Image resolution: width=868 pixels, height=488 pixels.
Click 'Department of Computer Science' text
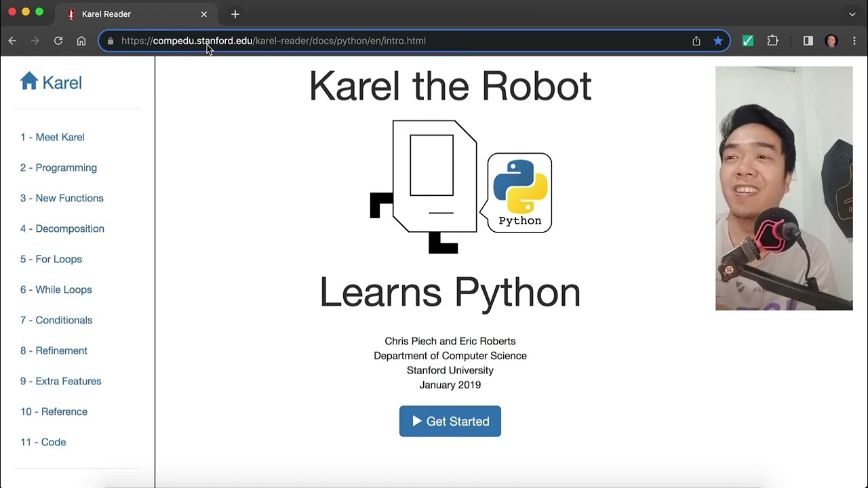point(450,356)
